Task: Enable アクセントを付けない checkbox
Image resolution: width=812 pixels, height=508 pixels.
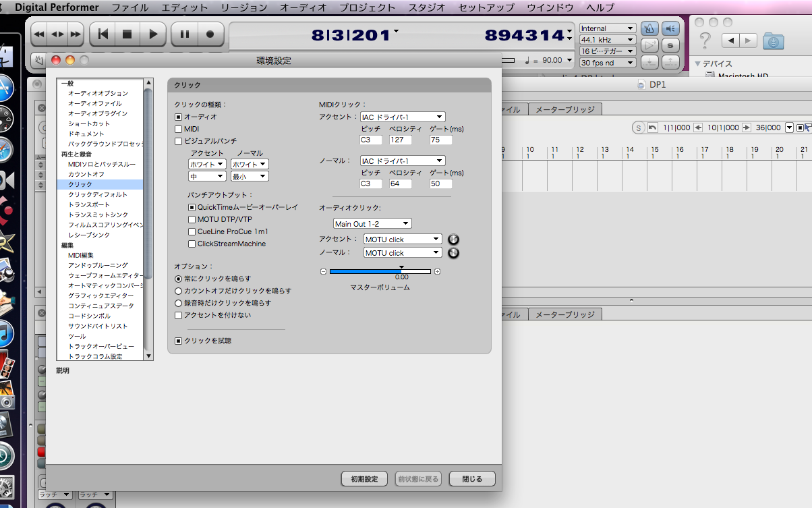Action: click(x=178, y=315)
